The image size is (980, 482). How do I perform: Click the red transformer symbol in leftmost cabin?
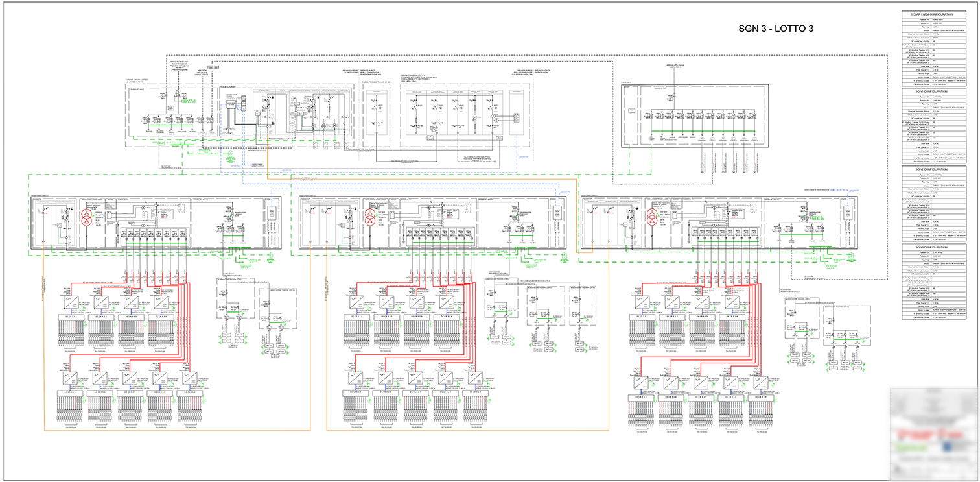(x=86, y=218)
